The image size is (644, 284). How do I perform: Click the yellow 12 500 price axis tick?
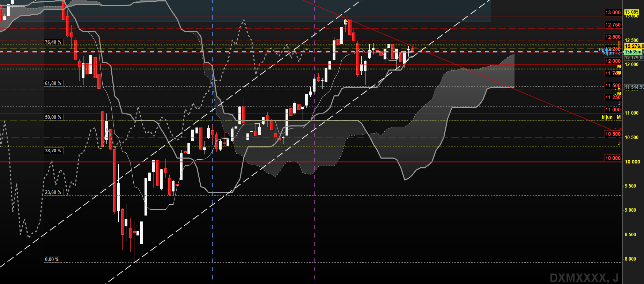pos(632,41)
